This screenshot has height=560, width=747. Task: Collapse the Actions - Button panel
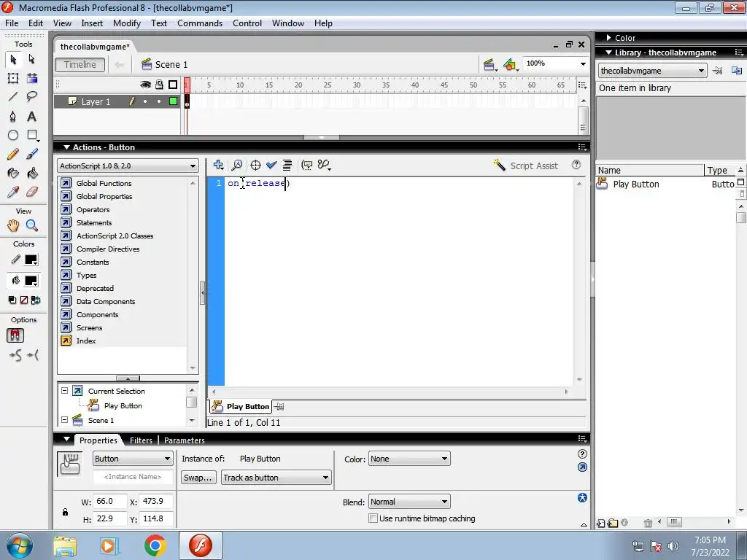[66, 147]
